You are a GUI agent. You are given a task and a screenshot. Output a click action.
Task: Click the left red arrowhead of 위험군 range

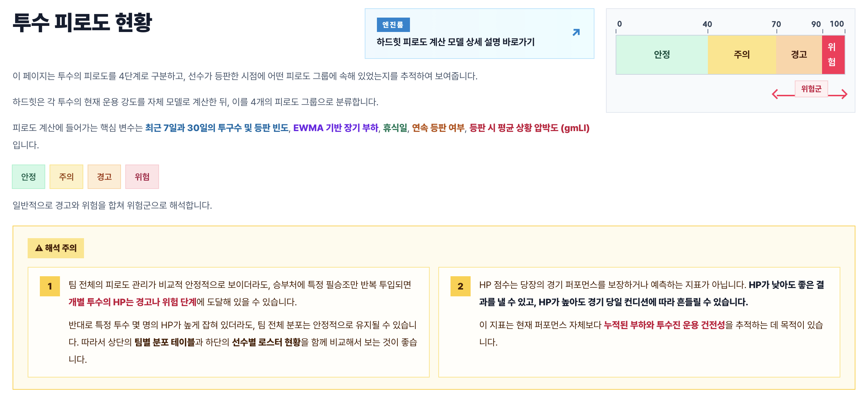point(775,94)
